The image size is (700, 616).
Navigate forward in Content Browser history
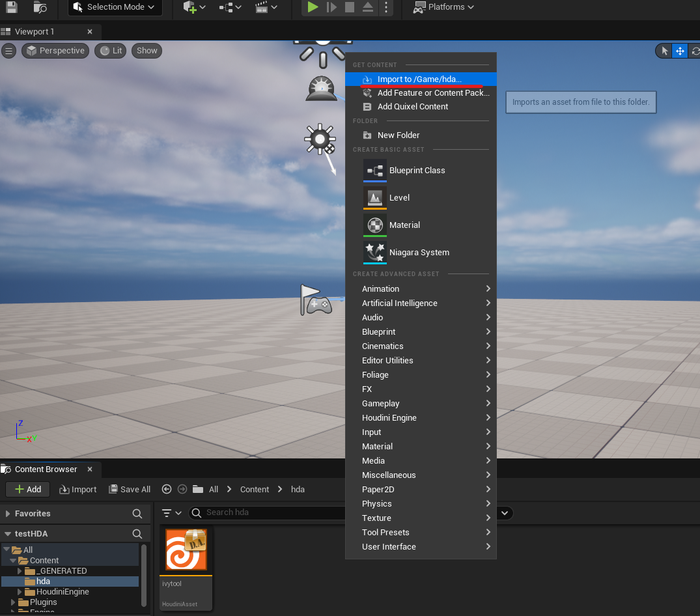pyautogui.click(x=182, y=489)
